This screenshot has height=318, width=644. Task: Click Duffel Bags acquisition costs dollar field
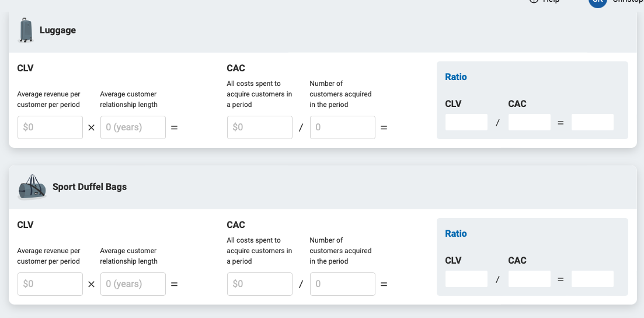[x=260, y=284]
